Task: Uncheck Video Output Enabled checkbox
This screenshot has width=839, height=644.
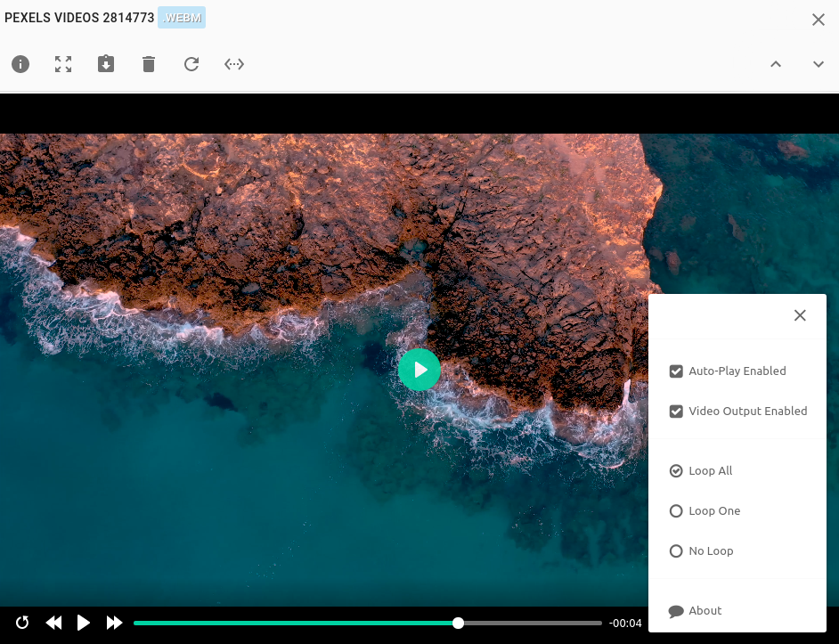Action: pyautogui.click(x=676, y=412)
